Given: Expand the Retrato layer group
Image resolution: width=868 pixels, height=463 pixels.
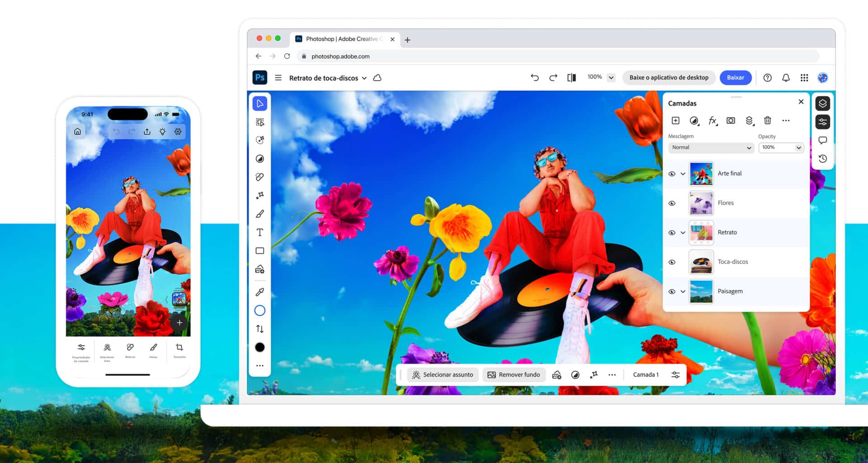Looking at the screenshot, I should [x=683, y=232].
